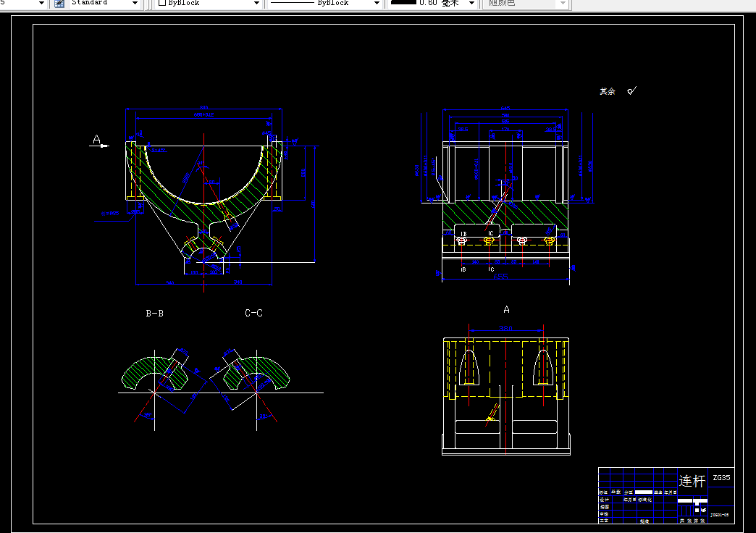Viewport: 756px width, 533px height.
Task: Select the lower IB section marker
Action: [x=463, y=269]
